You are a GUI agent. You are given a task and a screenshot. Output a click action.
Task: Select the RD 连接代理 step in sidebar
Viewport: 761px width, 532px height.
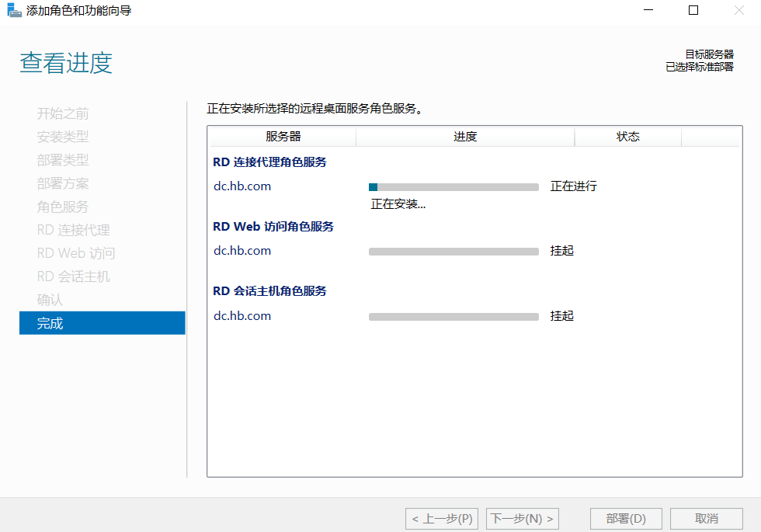(73, 230)
